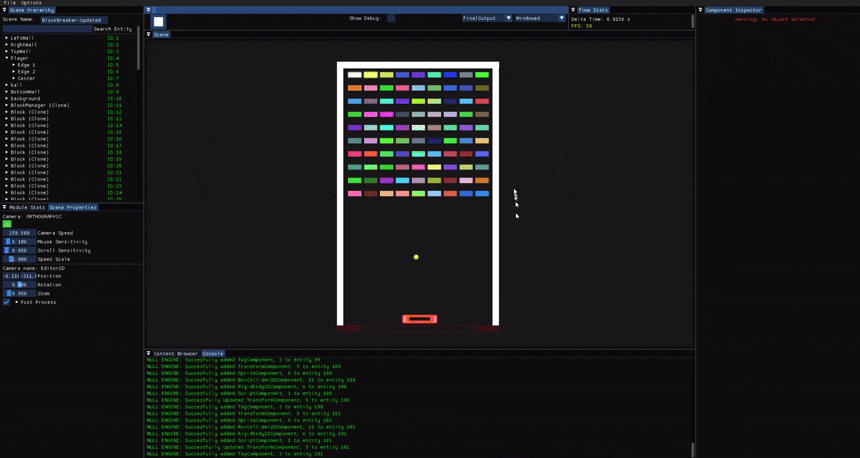Screen dimensions: 860x458
Task: Adjust the Scroll Sensitivity slider
Action: point(19,251)
